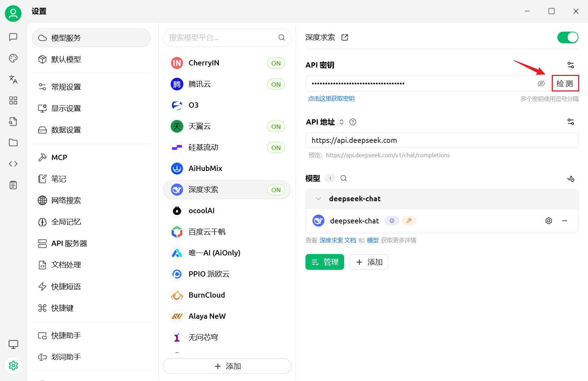This screenshot has width=588, height=381.
Task: Add a new provider at list bottom
Action: (x=227, y=366)
